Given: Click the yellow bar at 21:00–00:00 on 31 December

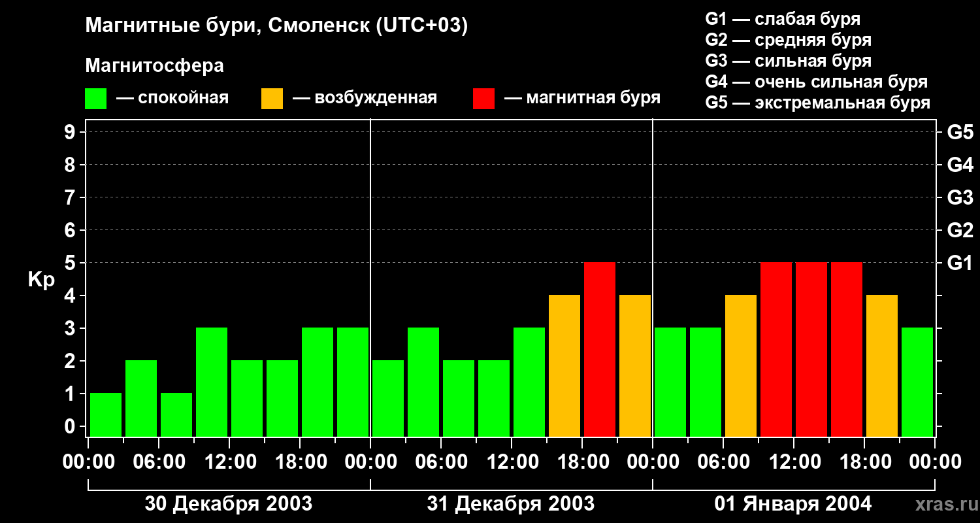Looking at the screenshot, I should (x=635, y=365).
